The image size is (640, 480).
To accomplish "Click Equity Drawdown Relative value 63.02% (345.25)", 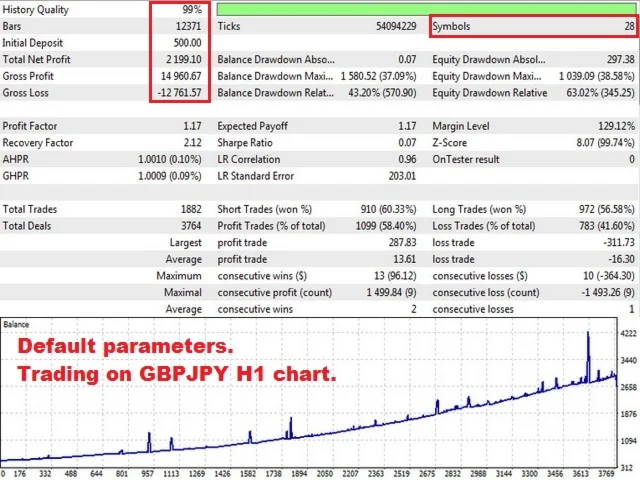I will pos(600,93).
